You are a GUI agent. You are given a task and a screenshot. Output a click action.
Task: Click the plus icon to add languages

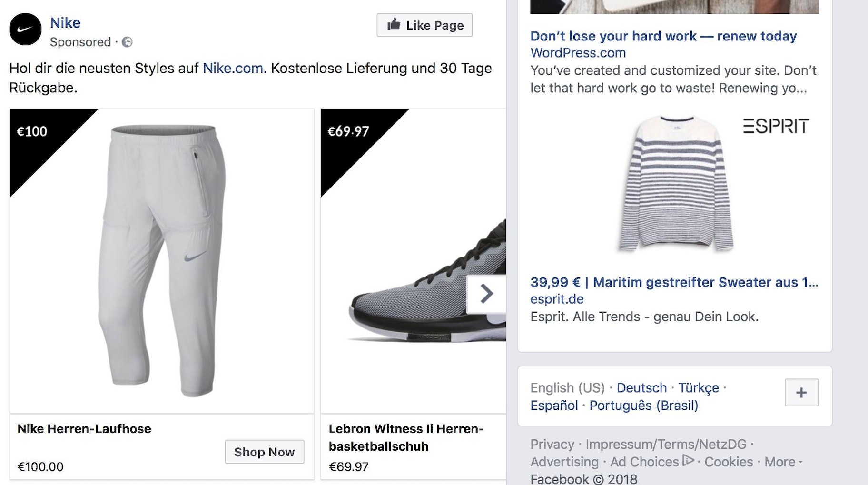click(x=801, y=393)
